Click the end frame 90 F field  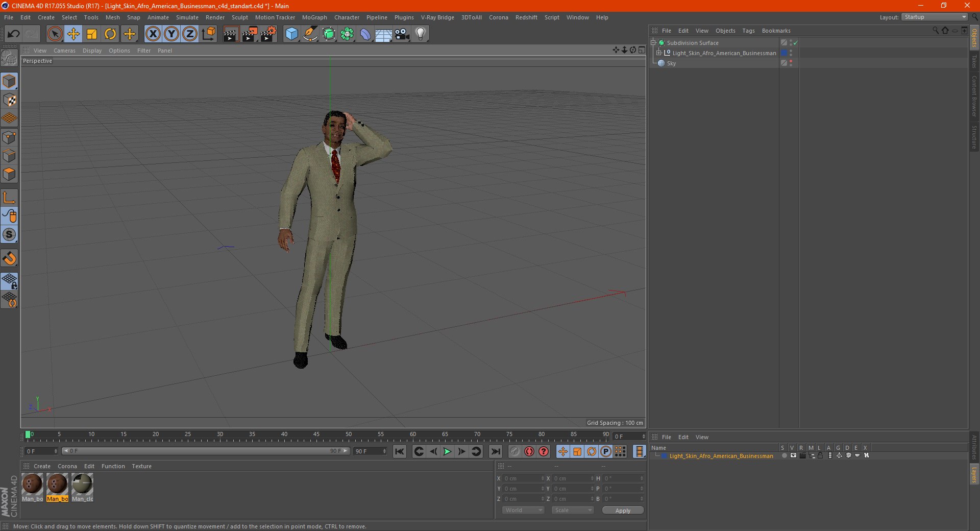(371, 451)
